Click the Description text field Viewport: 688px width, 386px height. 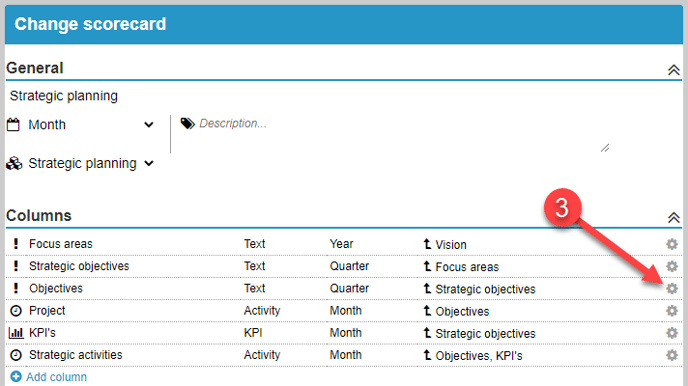coord(395,134)
